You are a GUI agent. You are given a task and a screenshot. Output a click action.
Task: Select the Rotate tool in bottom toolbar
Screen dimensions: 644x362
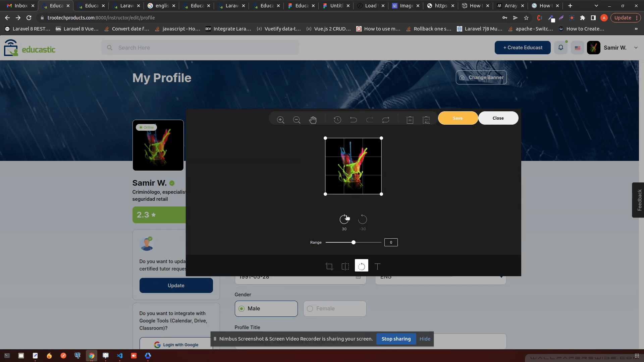pos(362,265)
